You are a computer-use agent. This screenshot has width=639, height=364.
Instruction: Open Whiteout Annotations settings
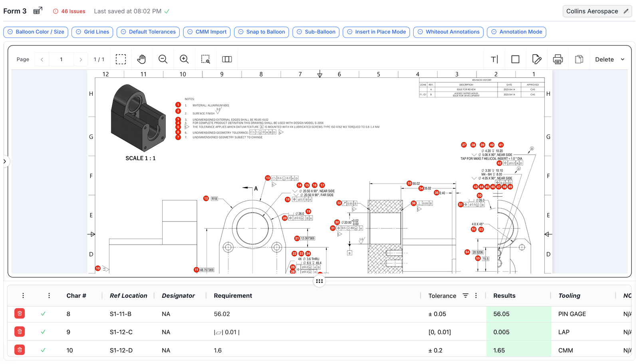tap(448, 32)
